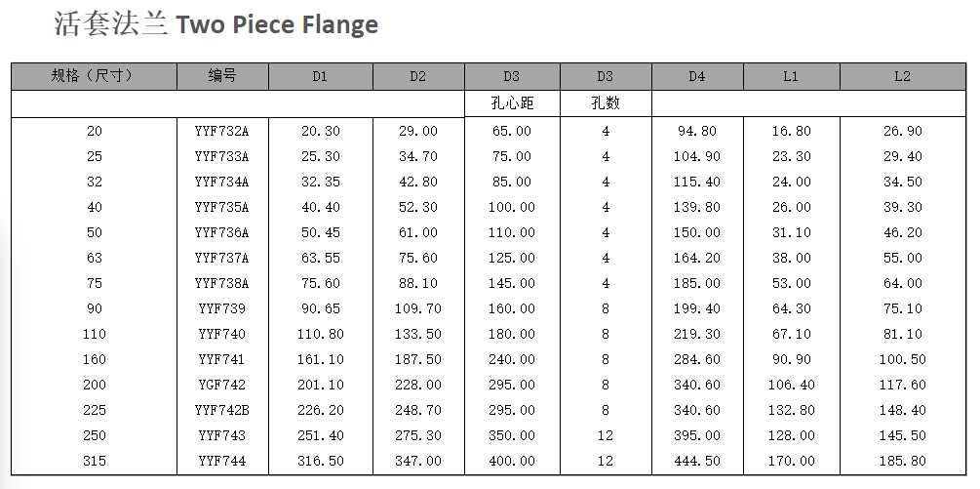The image size is (980, 489).
Task: Click product code YYF738A
Action: 222,283
